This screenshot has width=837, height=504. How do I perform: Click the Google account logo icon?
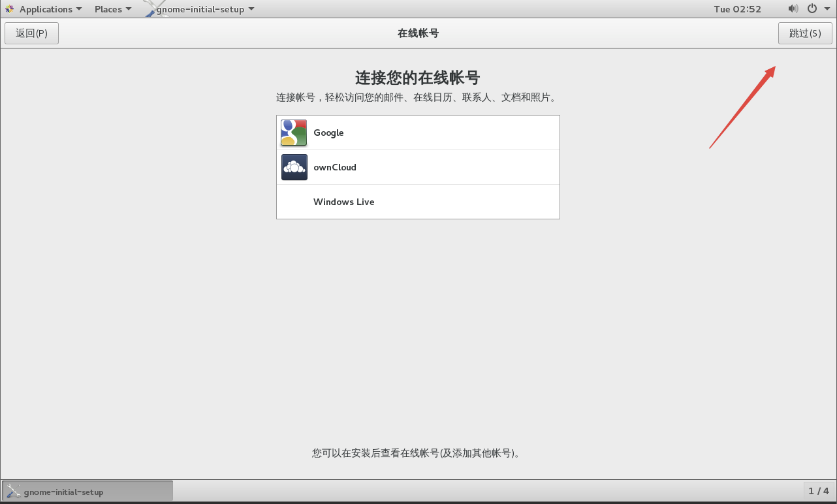point(294,133)
